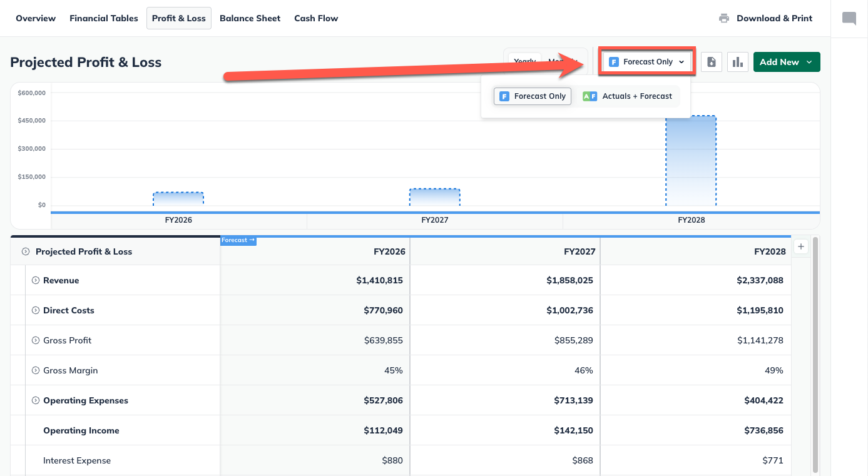Expand the Projected Profit & Loss table header row

[26, 251]
